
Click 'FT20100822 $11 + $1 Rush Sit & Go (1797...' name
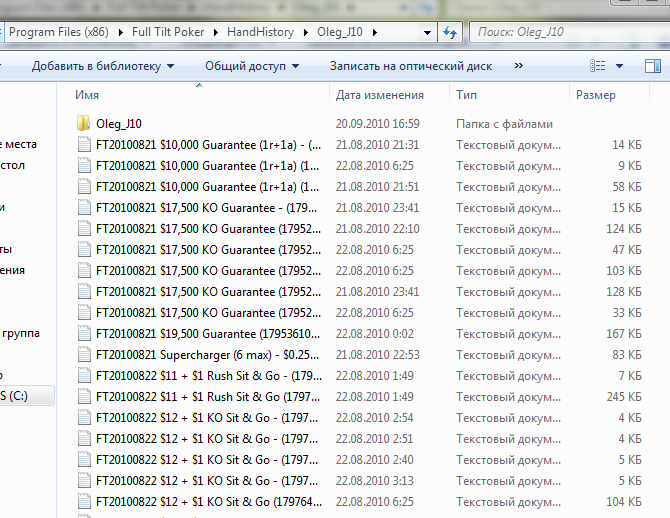coord(208,397)
